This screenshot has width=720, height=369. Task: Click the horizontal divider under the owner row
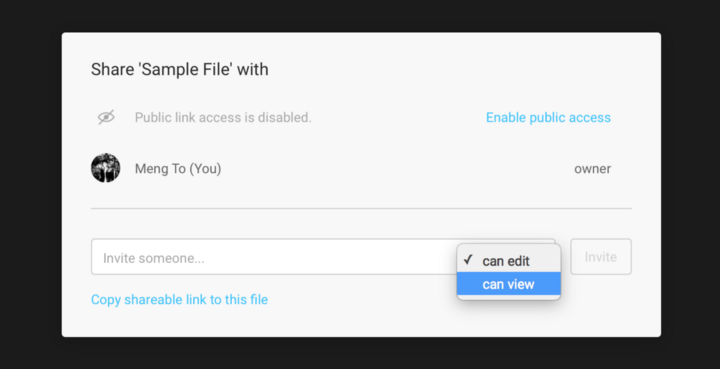pyautogui.click(x=361, y=209)
